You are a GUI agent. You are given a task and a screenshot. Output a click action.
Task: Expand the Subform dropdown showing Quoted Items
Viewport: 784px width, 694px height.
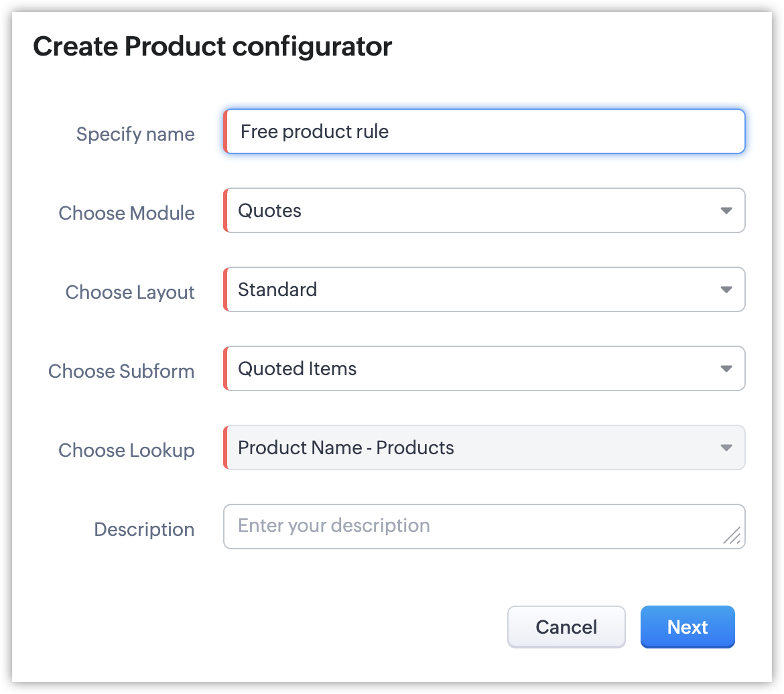[469, 369]
